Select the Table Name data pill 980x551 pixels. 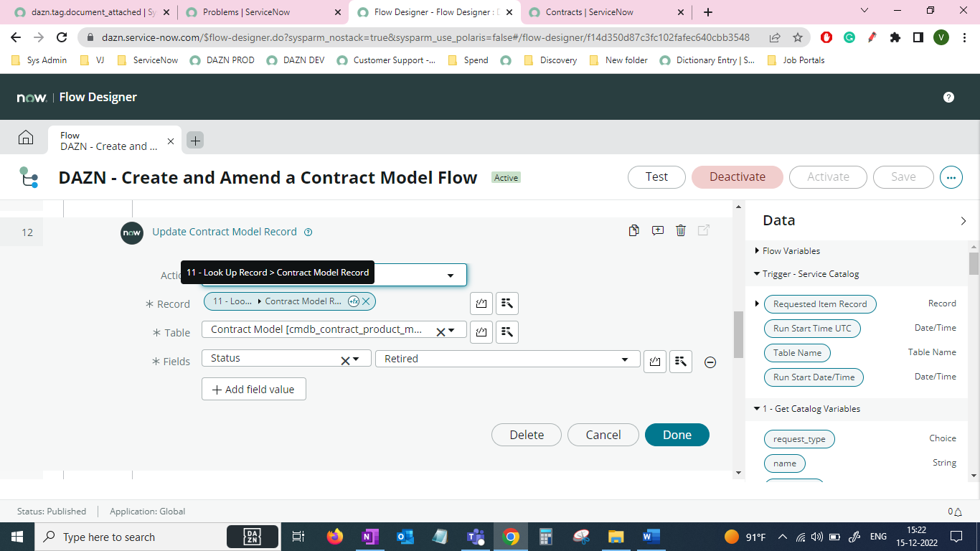(x=797, y=353)
